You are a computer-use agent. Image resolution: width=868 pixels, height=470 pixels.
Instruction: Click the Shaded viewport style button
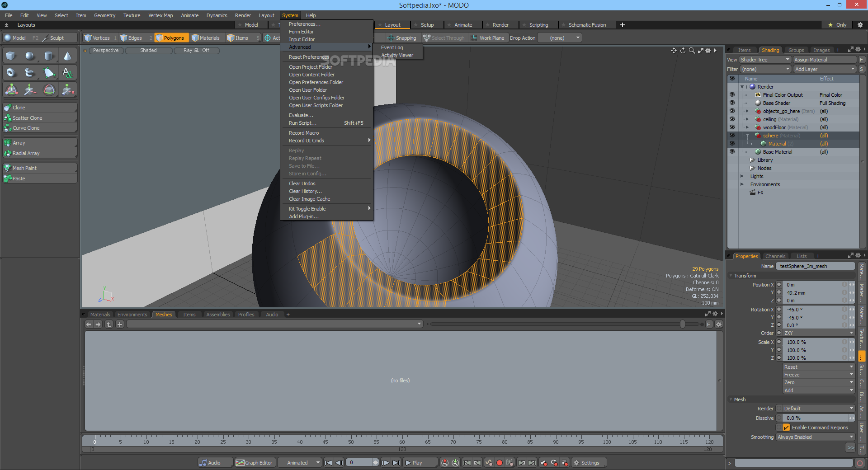148,50
